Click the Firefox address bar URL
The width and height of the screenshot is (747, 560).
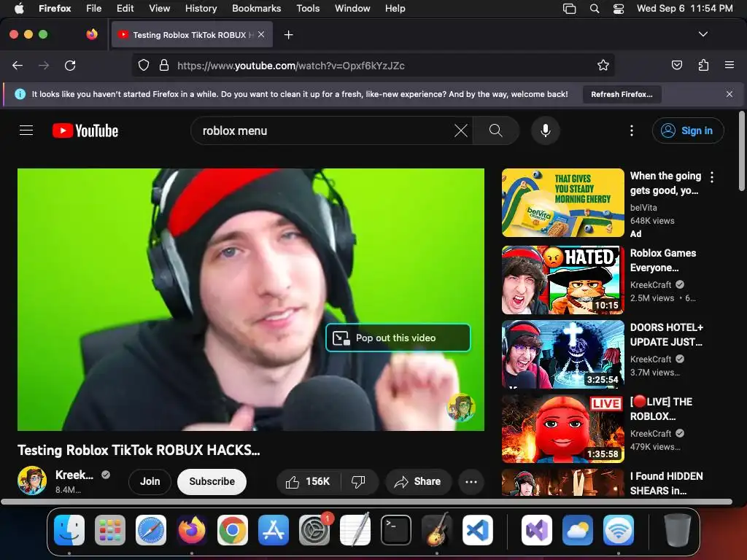290,65
